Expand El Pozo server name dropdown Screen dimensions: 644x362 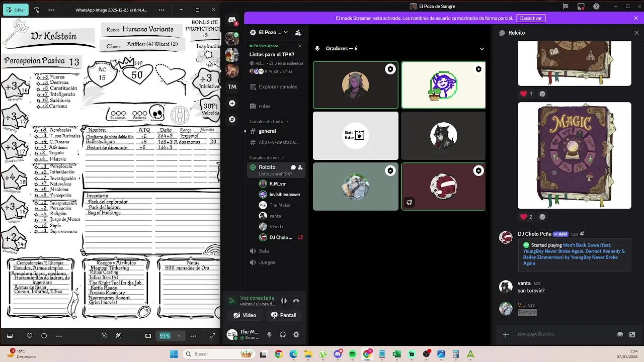286,33
